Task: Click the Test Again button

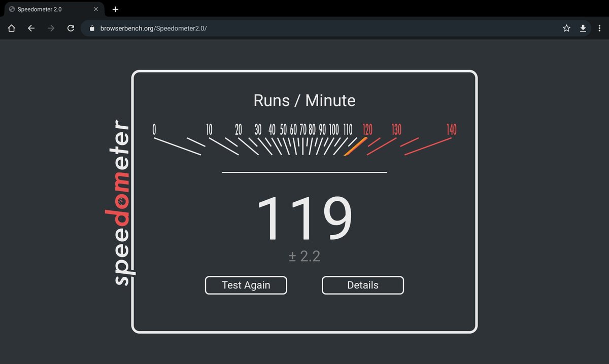Action: tap(246, 285)
